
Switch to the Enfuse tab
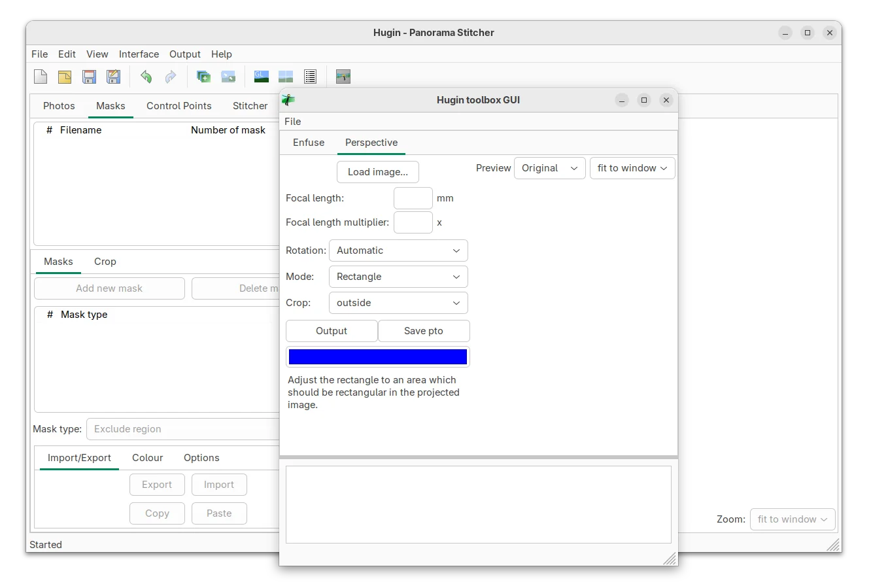point(309,143)
